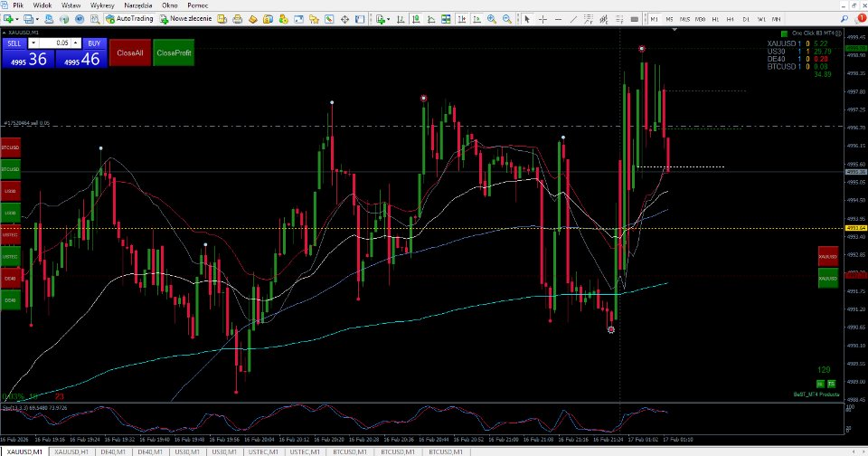
Task: Select the M5 timeframe
Action: (x=669, y=19)
